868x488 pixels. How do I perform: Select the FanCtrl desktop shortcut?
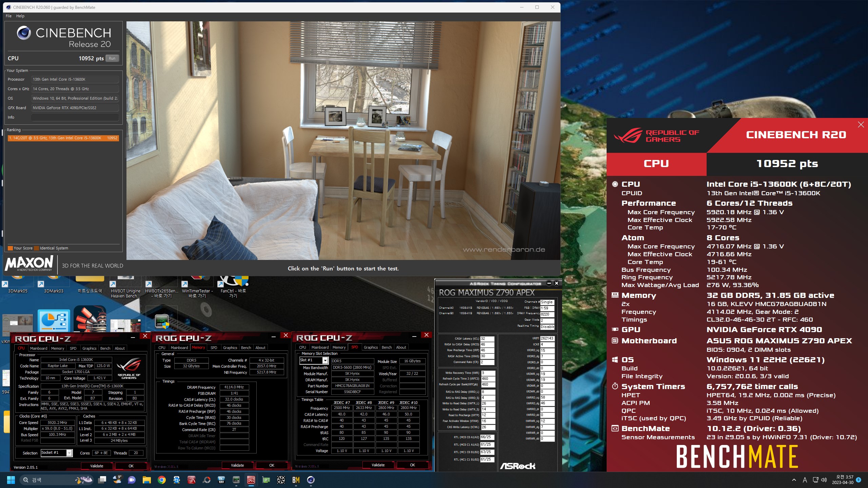pos(233,287)
